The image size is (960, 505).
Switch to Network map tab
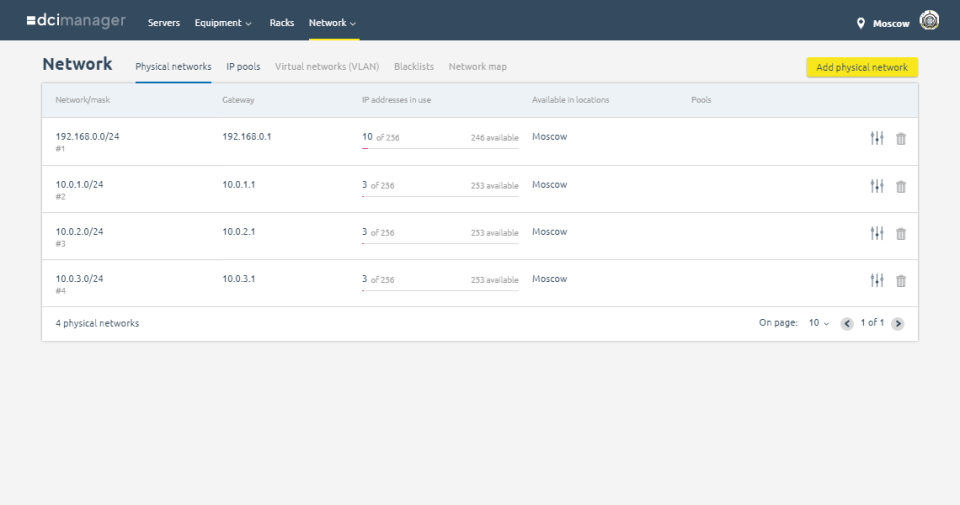click(478, 67)
